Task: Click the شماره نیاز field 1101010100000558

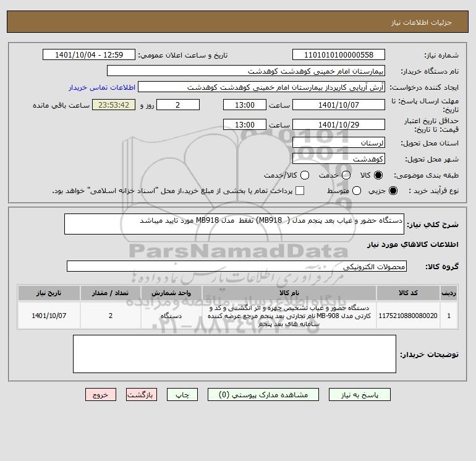Action: pyautogui.click(x=339, y=54)
